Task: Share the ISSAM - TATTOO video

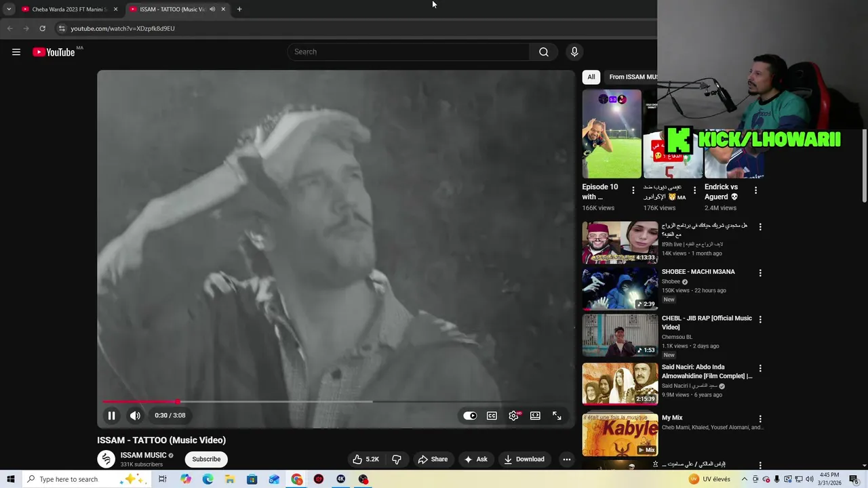Action: pos(433,459)
